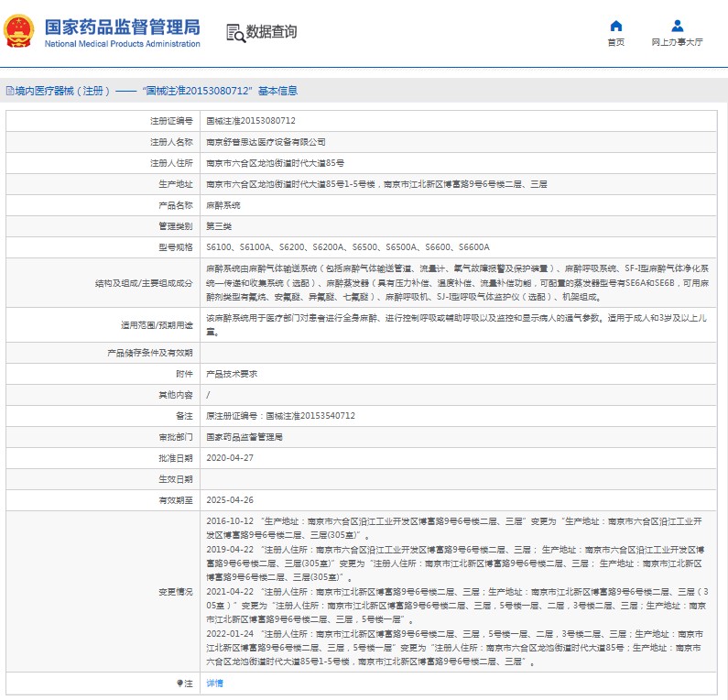The width and height of the screenshot is (728, 700).
Task: Select the 2019-04-22 change record entry
Action: click(455, 563)
